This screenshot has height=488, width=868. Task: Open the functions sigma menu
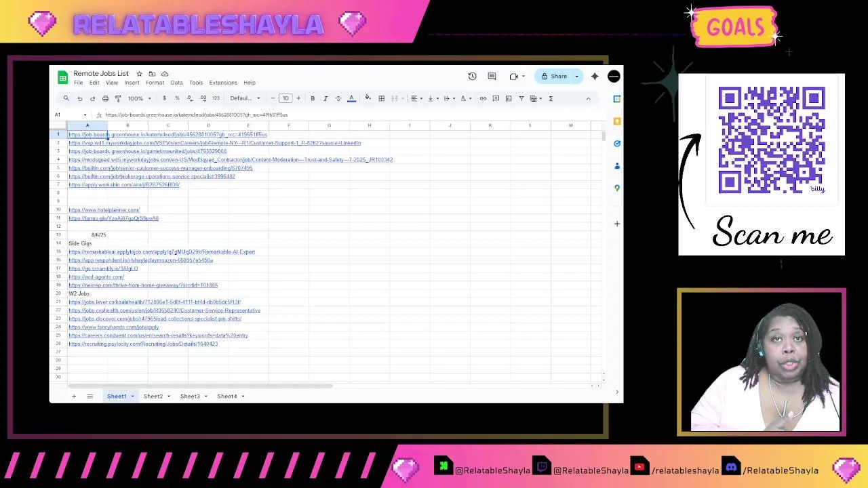pyautogui.click(x=551, y=98)
